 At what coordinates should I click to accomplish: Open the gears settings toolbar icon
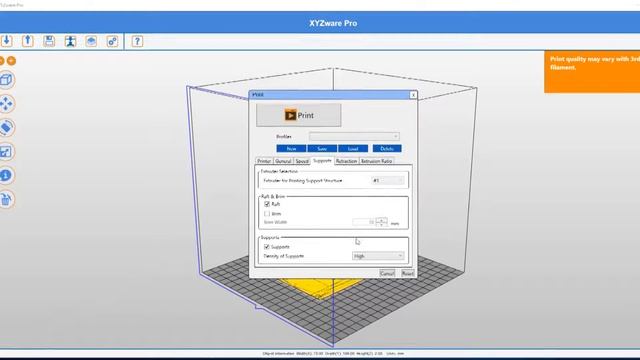(112, 41)
